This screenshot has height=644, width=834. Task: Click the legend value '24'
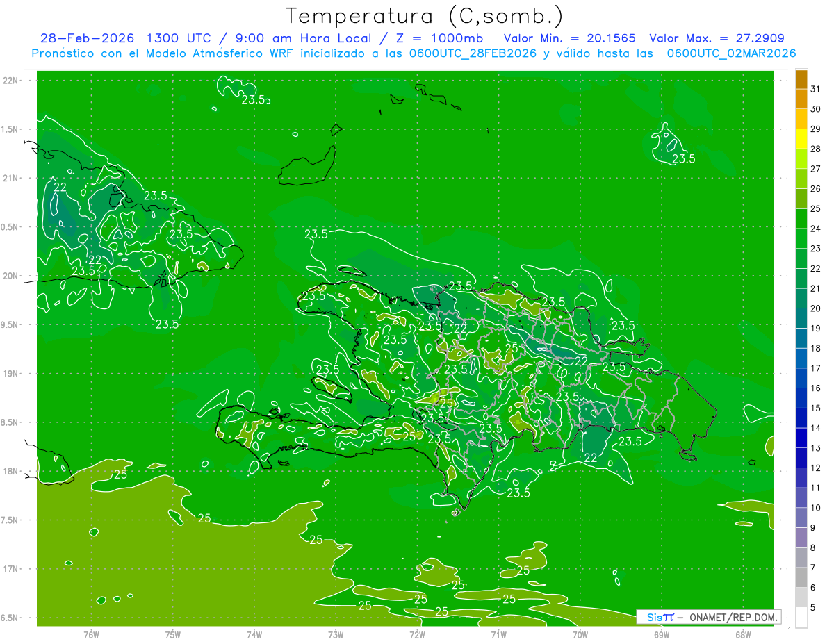[x=816, y=229]
